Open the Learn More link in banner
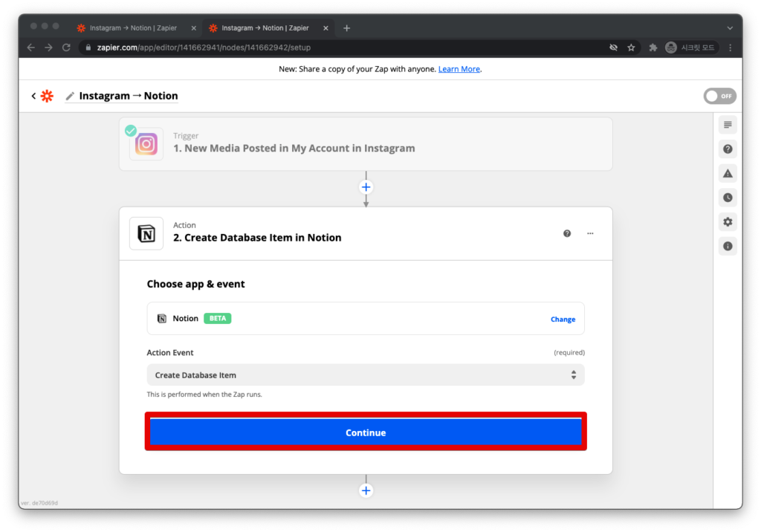Screen dimensions: 761x532 tap(459, 69)
